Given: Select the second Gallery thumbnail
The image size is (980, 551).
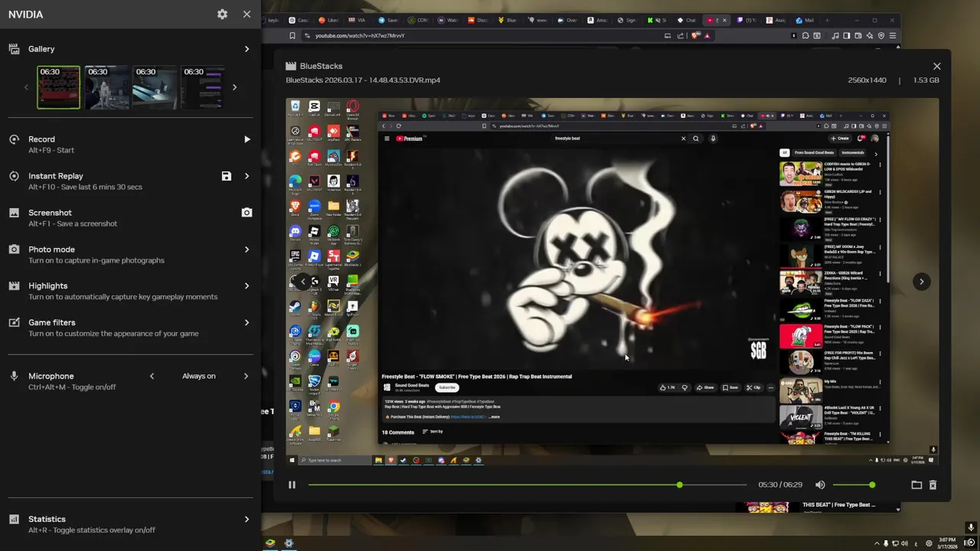Looking at the screenshot, I should (x=106, y=87).
